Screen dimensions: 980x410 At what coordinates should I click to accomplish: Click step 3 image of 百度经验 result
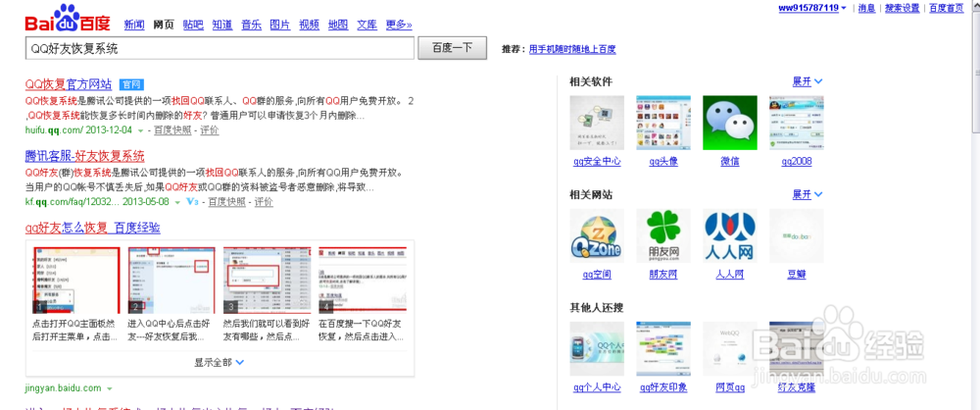[x=267, y=280]
